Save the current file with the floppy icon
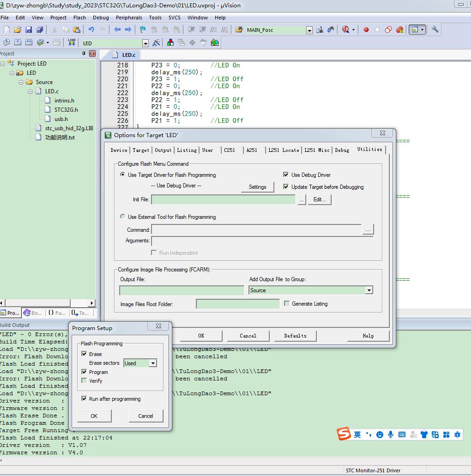This screenshot has width=471, height=476. 29,30
